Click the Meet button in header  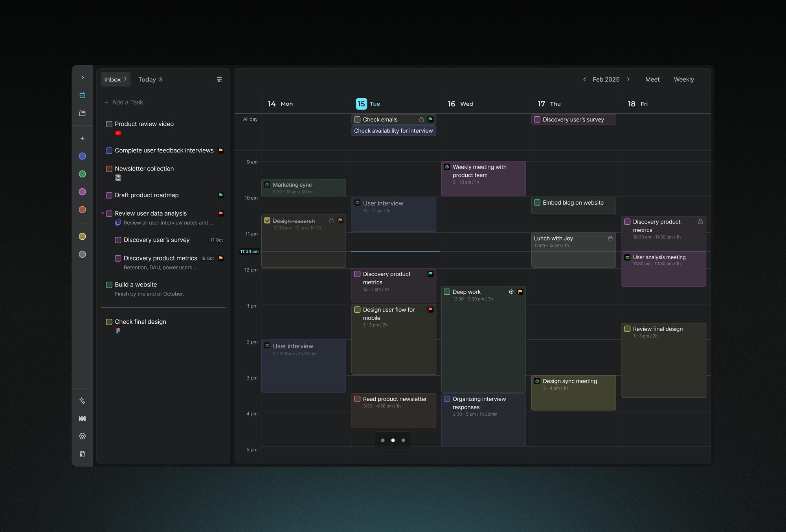[x=652, y=79]
